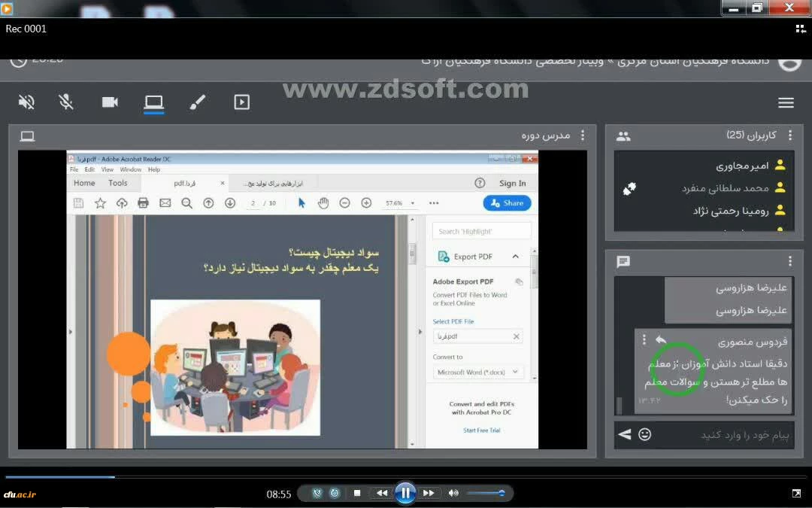Screen dimensions: 812x508
Task: Select the whiteboard brush tool
Action: 198,102
